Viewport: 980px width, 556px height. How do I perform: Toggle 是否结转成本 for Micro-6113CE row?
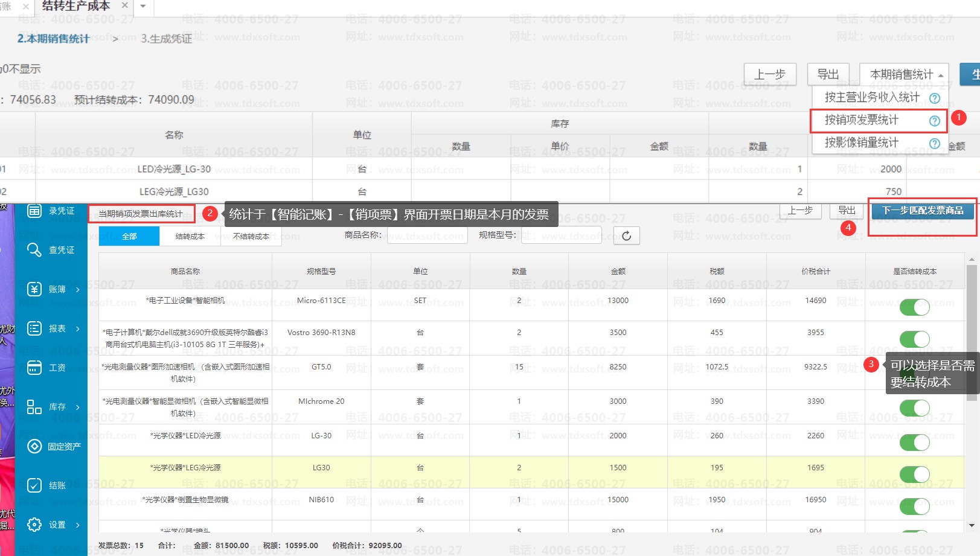pos(914,307)
